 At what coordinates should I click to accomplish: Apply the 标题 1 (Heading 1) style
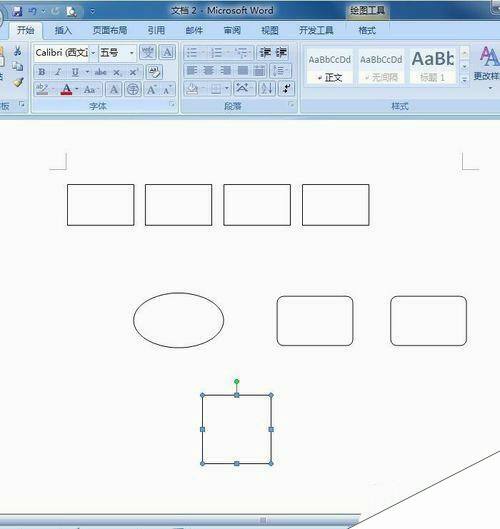[x=433, y=66]
